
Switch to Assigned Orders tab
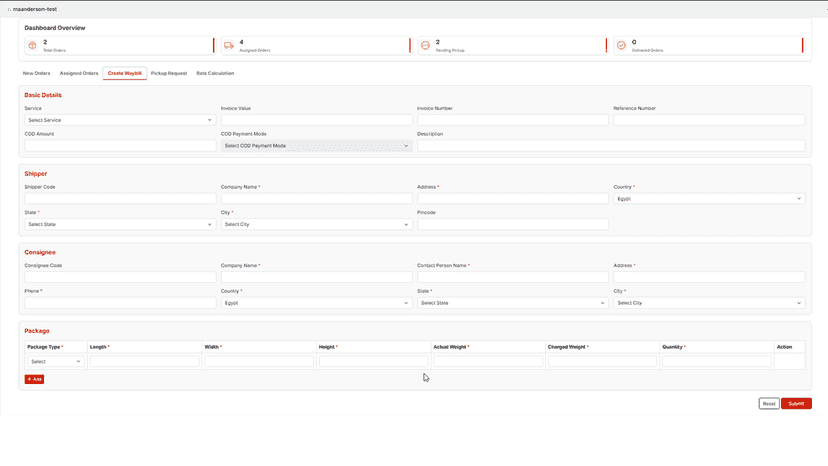[x=79, y=73]
